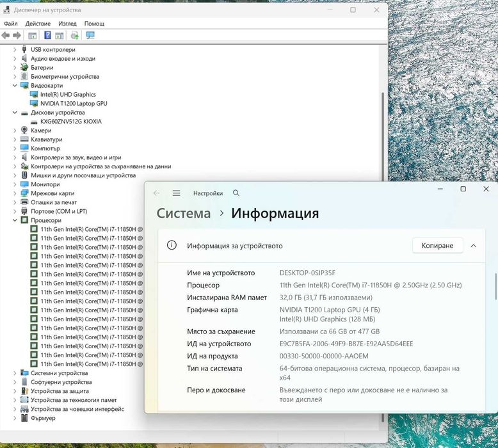Screen dimensions: 498x448
Task: Expand the Аудио входове и изходи node
Action: [15, 58]
